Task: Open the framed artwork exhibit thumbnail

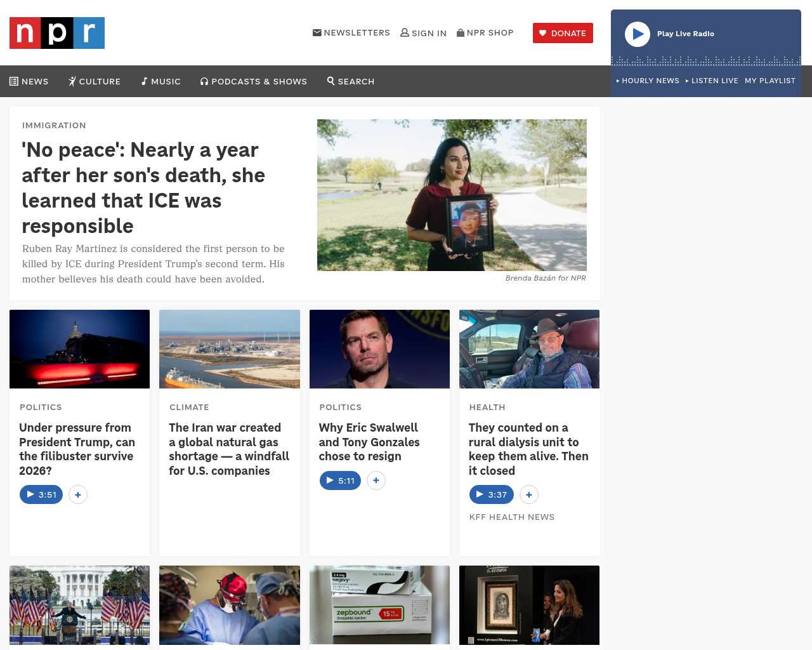Action: [x=529, y=605]
